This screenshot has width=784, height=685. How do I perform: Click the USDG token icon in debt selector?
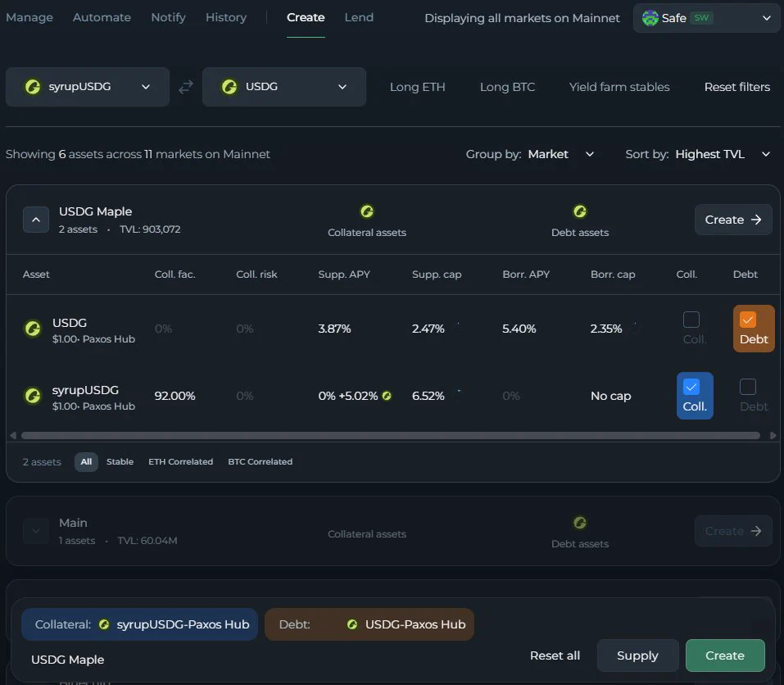pyautogui.click(x=229, y=87)
